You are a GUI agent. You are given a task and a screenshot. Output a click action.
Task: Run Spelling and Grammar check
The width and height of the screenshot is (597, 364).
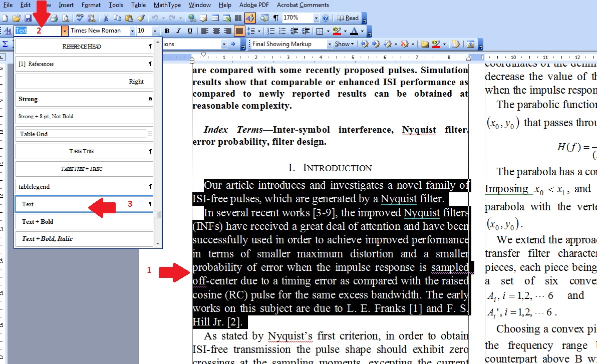(x=80, y=18)
